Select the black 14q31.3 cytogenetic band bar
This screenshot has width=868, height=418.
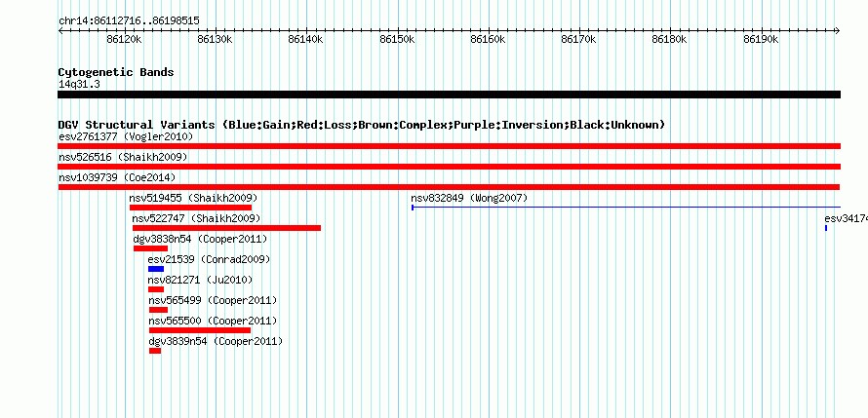(449, 95)
